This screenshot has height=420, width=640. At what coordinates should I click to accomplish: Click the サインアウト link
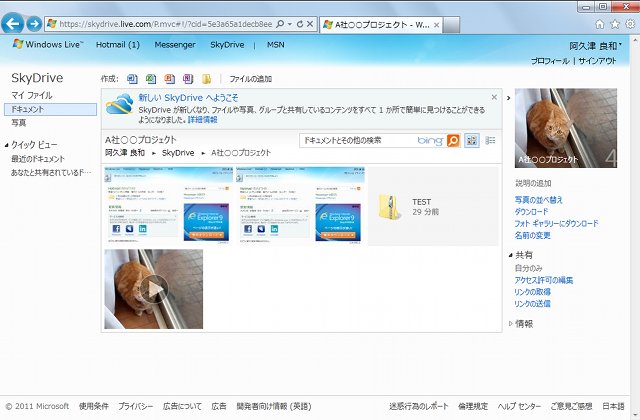click(598, 61)
